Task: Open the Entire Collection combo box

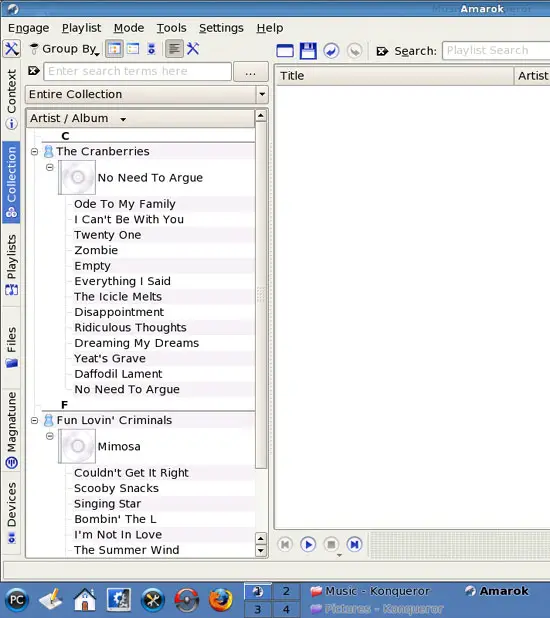Action: point(147,95)
